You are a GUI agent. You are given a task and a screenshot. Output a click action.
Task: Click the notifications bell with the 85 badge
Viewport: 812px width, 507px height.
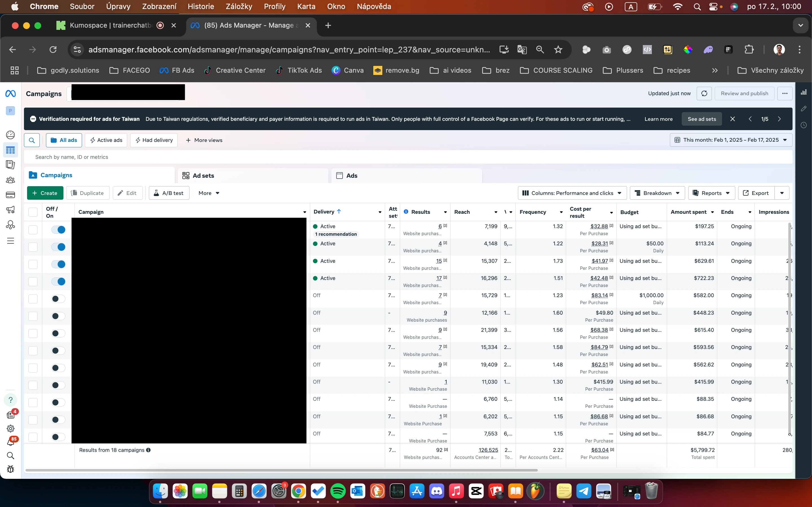(x=10, y=442)
